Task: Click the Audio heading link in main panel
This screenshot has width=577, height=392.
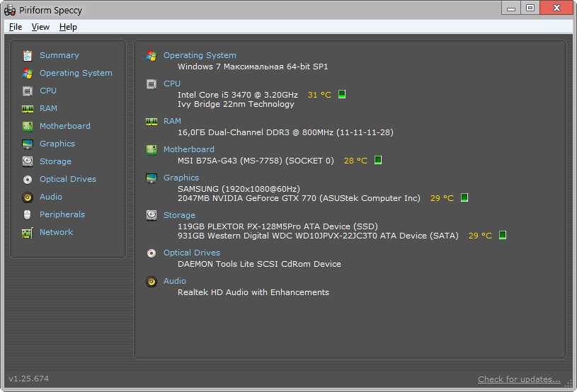Action: pyautogui.click(x=175, y=281)
